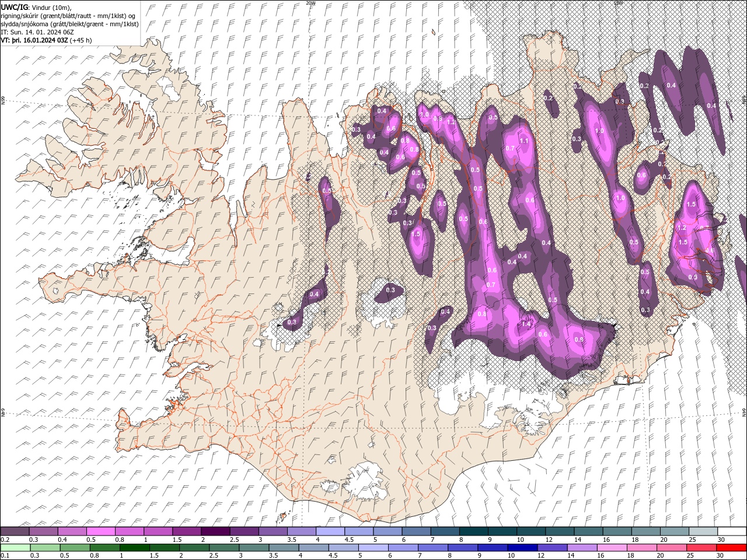Click the snow legend swatch labeled 0.8
747x560 pixels.
(130, 531)
